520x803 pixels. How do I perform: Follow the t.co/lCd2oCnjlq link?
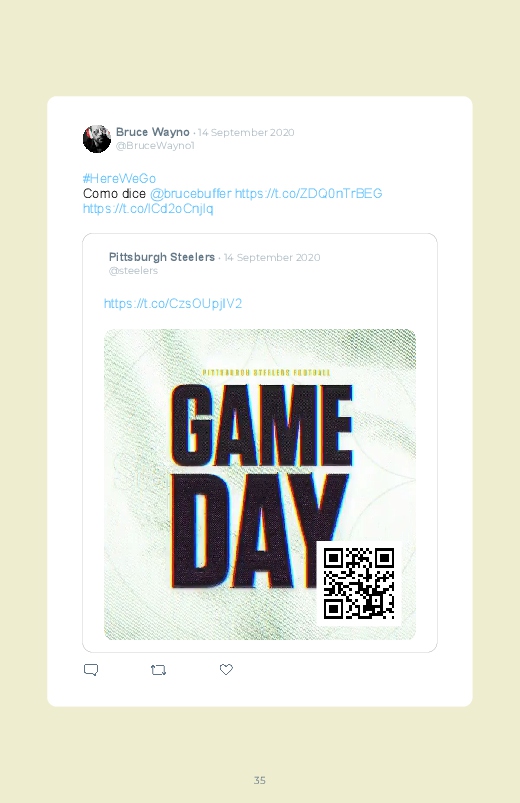148,208
